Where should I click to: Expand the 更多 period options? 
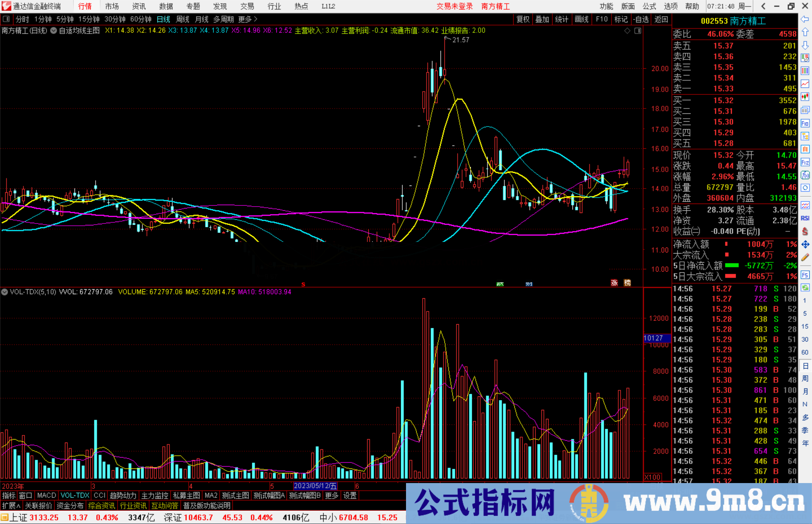pyautogui.click(x=247, y=19)
